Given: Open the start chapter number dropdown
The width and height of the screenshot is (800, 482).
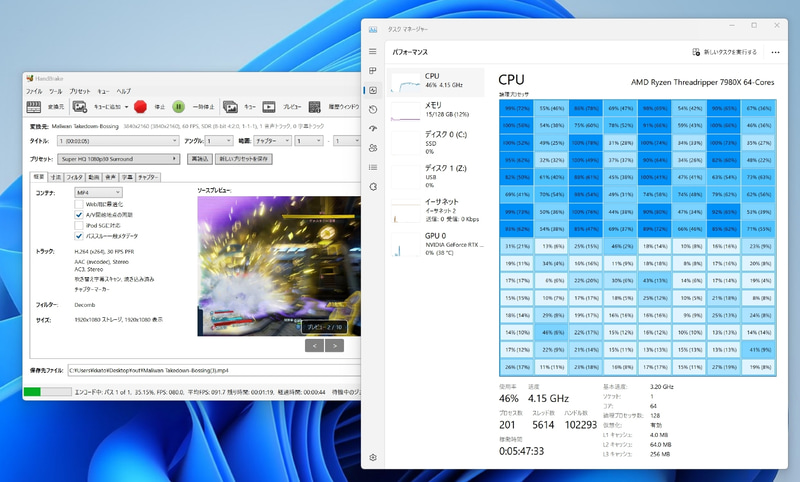Looking at the screenshot, I should click(x=309, y=141).
